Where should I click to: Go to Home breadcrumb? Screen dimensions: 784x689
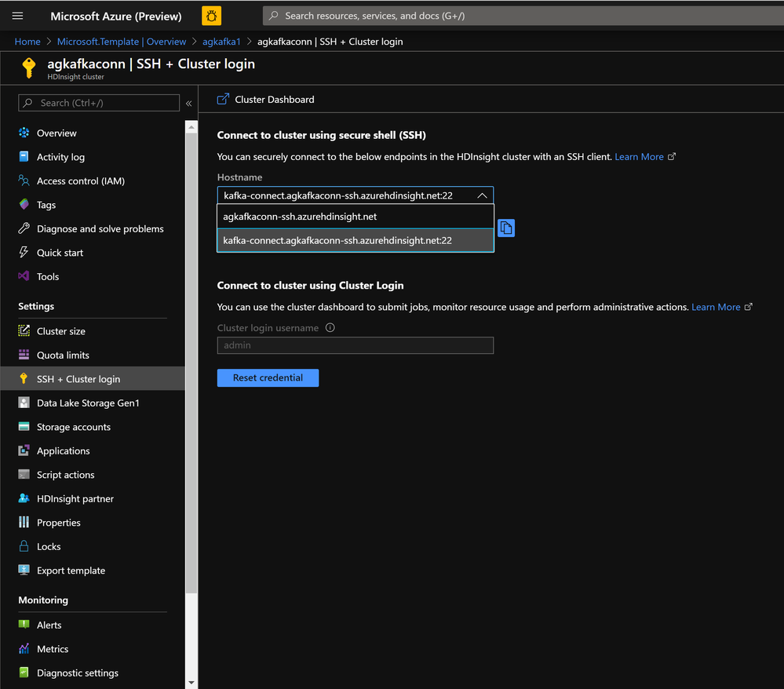27,42
